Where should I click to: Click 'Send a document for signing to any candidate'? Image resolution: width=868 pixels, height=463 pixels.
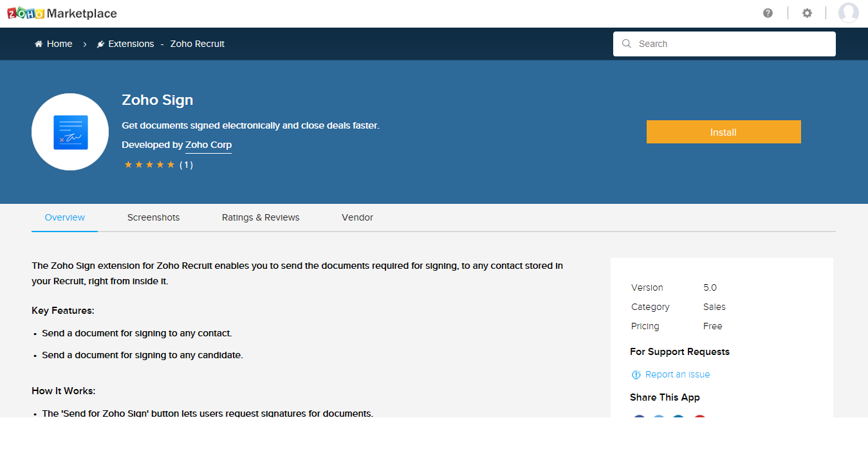tap(142, 355)
